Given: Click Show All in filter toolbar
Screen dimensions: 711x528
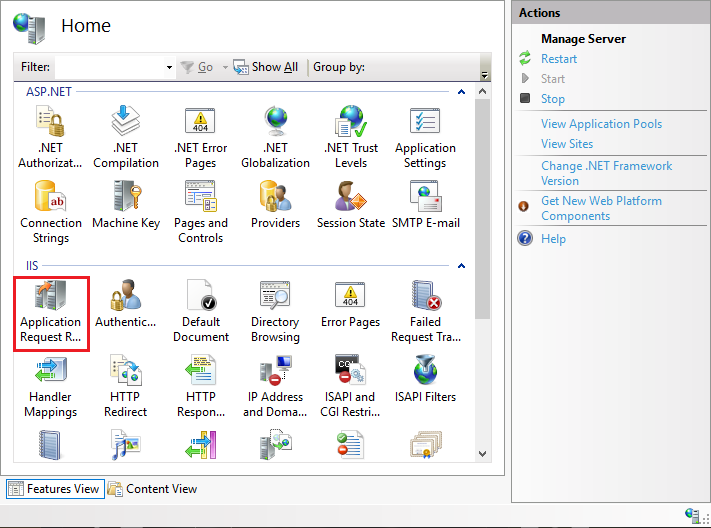Looking at the screenshot, I should pyautogui.click(x=266, y=67).
